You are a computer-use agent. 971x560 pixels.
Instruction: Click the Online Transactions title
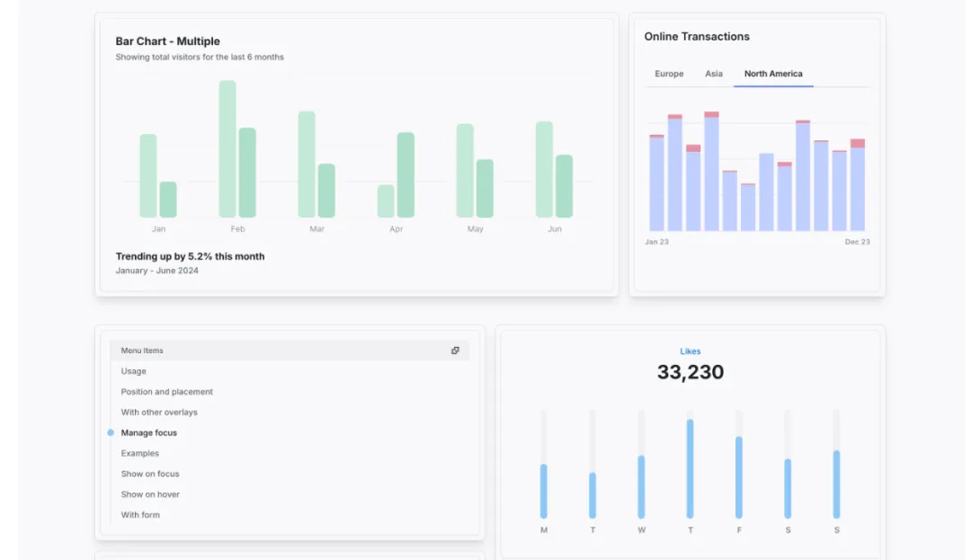pyautogui.click(x=697, y=37)
